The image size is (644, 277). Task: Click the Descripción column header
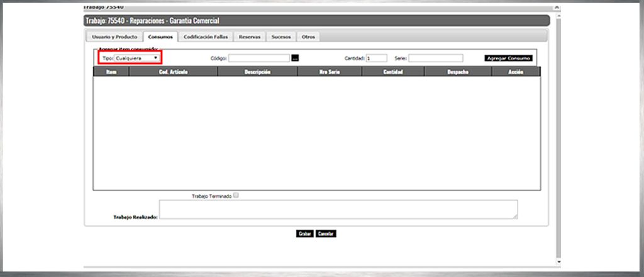tap(258, 72)
